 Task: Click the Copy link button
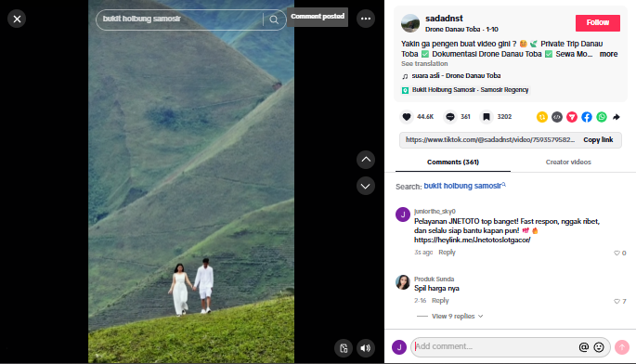click(598, 139)
